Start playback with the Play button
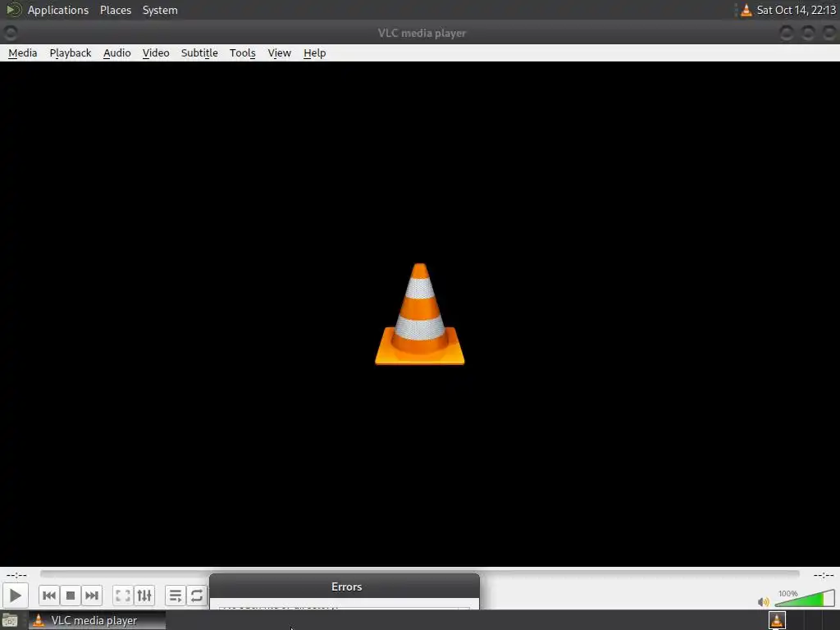This screenshot has width=840, height=630. coord(15,596)
